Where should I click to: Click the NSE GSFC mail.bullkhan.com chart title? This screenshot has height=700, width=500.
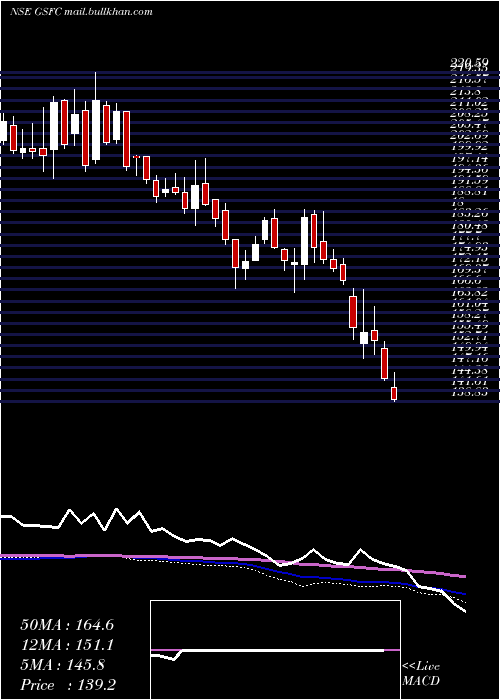pyautogui.click(x=81, y=12)
